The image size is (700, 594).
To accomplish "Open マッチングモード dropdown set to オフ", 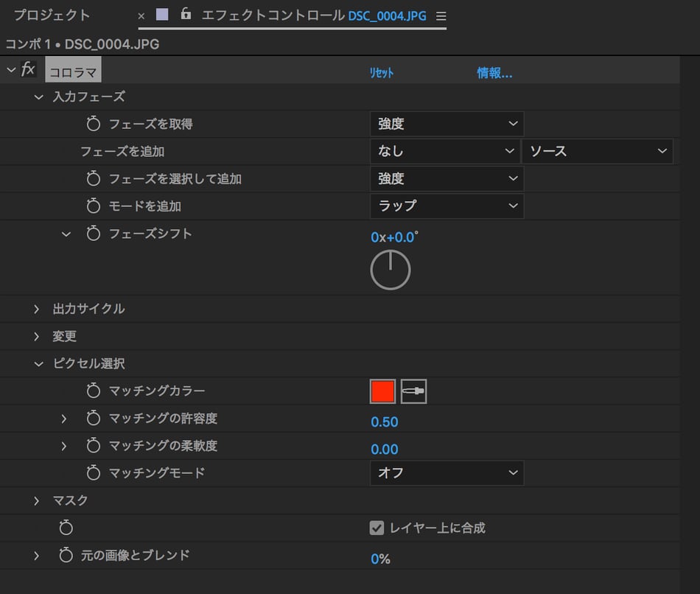I will coord(447,472).
